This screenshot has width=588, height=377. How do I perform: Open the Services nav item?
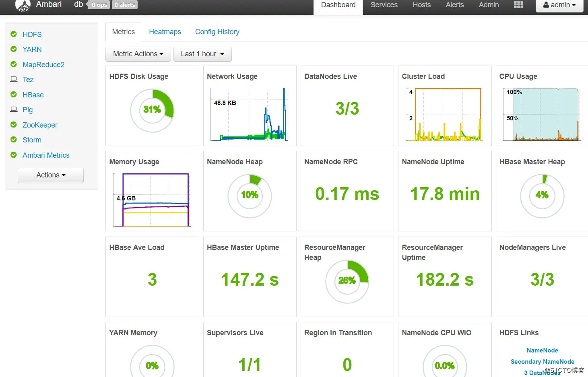(384, 5)
